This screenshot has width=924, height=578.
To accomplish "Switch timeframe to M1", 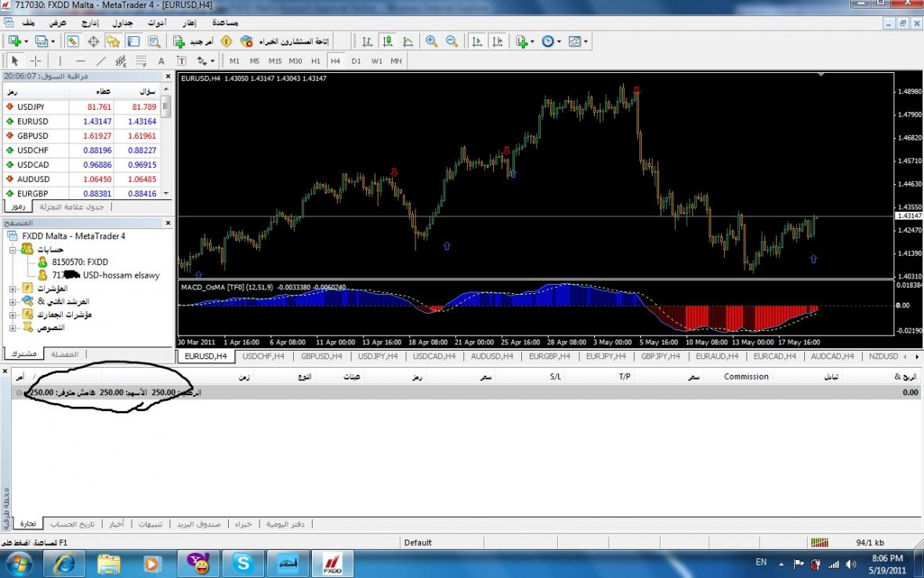I will tap(234, 60).
